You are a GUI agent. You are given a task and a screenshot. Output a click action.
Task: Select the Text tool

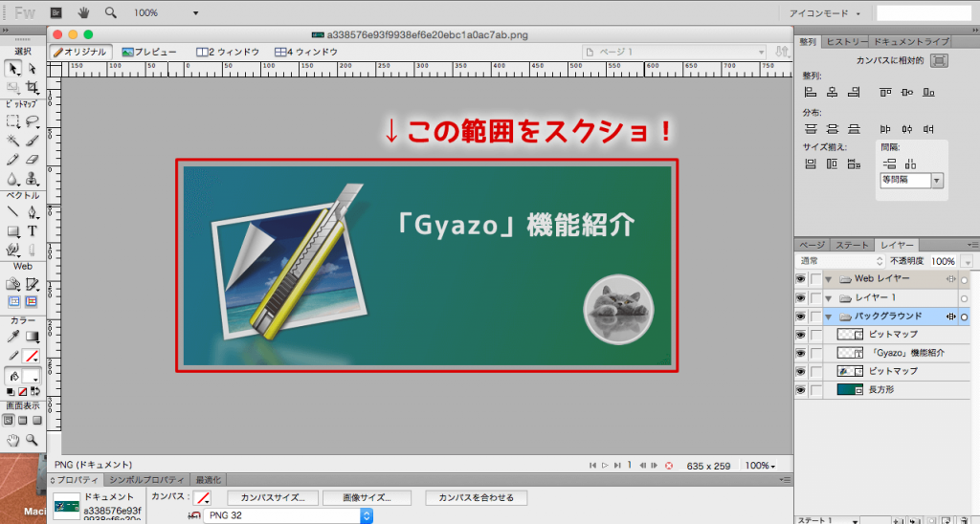click(x=32, y=230)
